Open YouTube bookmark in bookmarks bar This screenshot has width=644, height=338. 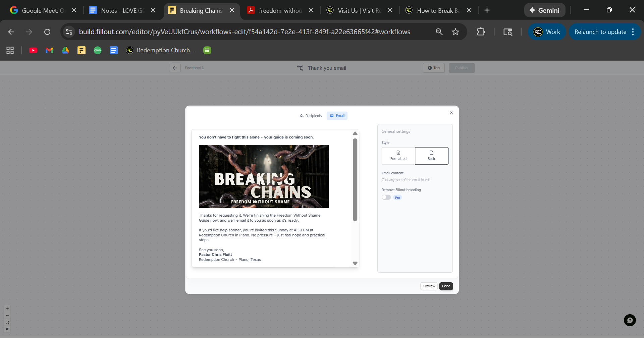(33, 50)
